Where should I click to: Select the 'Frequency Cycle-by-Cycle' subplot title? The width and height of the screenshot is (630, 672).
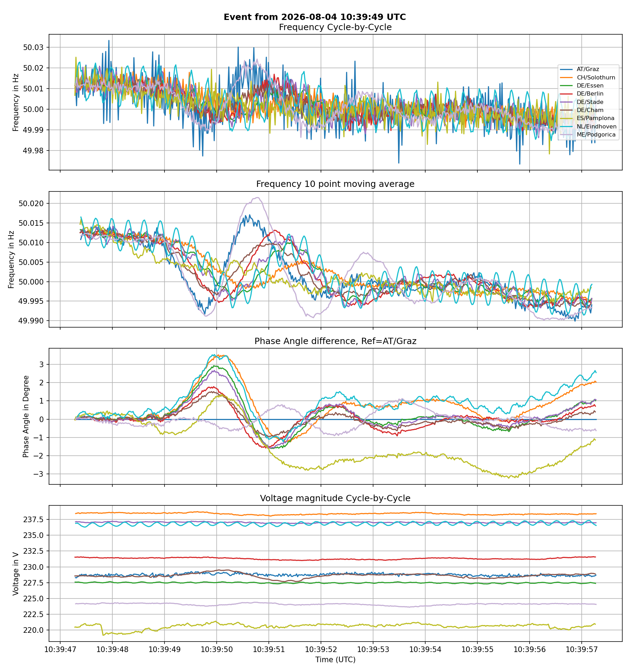pyautogui.click(x=335, y=27)
